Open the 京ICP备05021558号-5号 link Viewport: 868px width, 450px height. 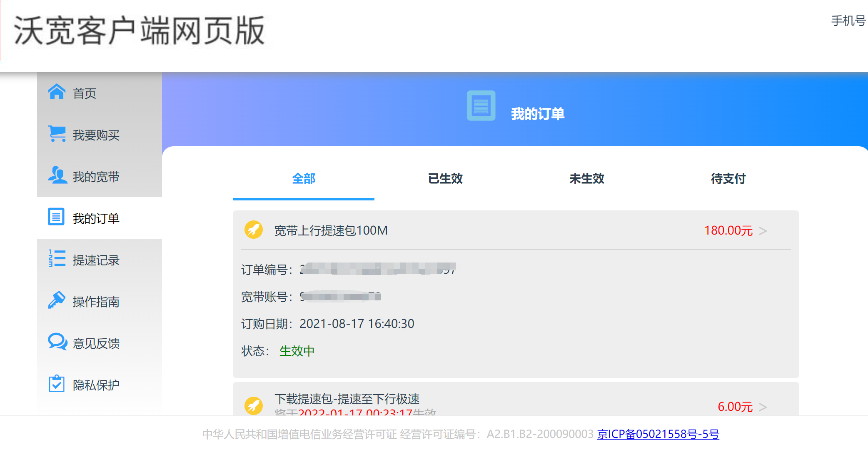pyautogui.click(x=658, y=434)
